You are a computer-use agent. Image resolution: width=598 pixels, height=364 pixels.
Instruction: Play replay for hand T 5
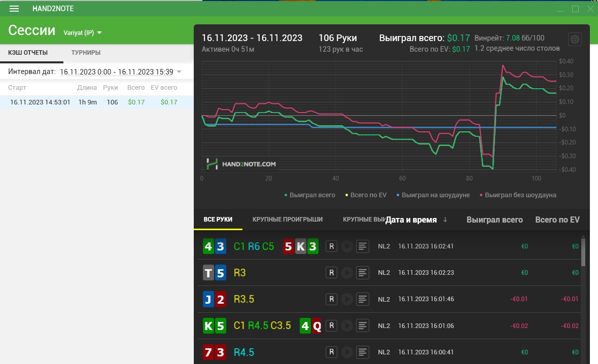coord(347,273)
